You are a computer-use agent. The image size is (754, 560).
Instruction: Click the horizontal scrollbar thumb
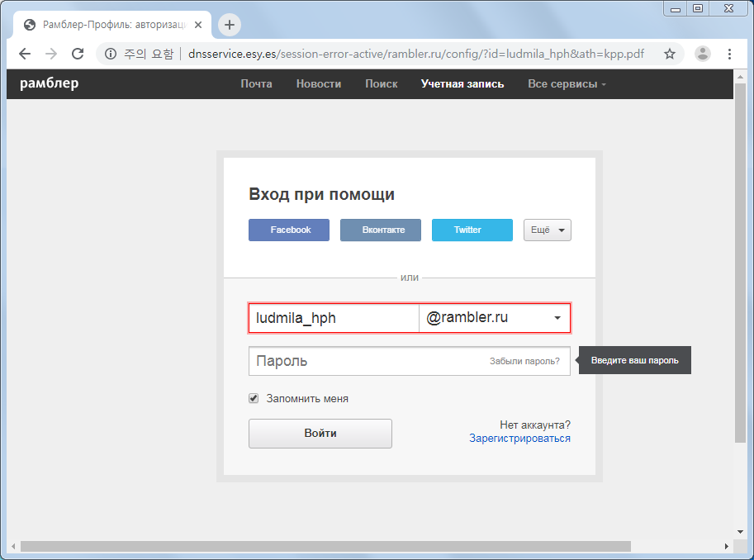pyautogui.click(x=325, y=546)
